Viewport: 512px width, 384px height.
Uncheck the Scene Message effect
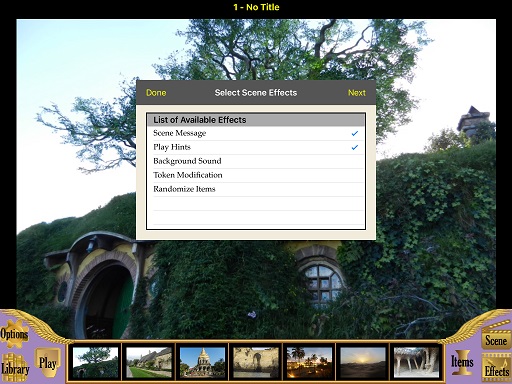point(256,133)
